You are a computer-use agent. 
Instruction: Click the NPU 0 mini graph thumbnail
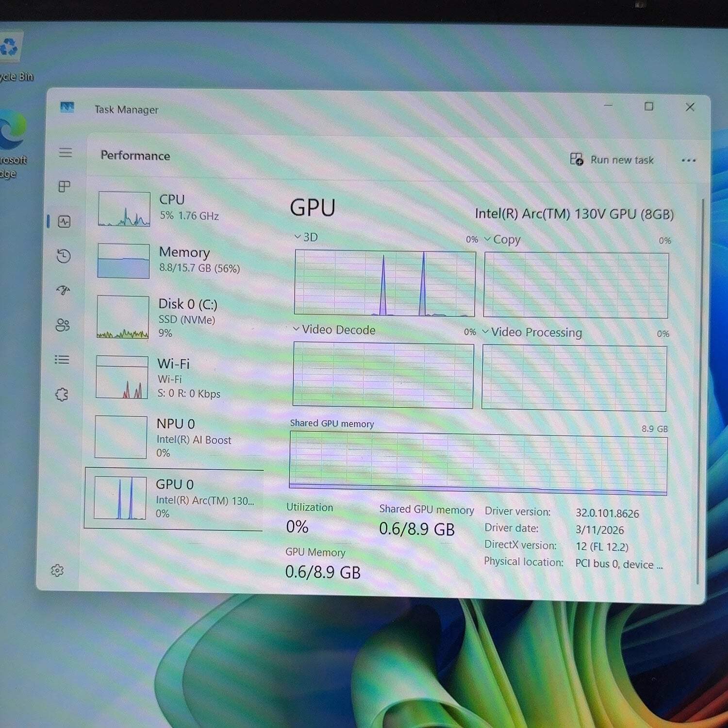[x=121, y=437]
